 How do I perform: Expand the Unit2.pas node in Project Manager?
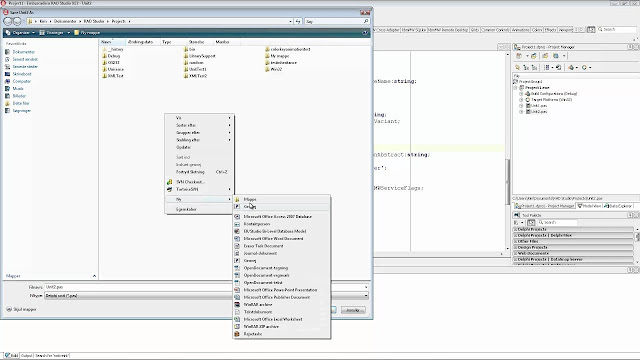click(x=521, y=111)
